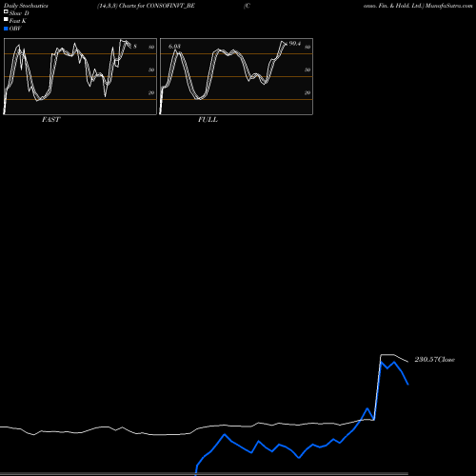
Task: Click the FULL chart label
Action: [x=208, y=120]
